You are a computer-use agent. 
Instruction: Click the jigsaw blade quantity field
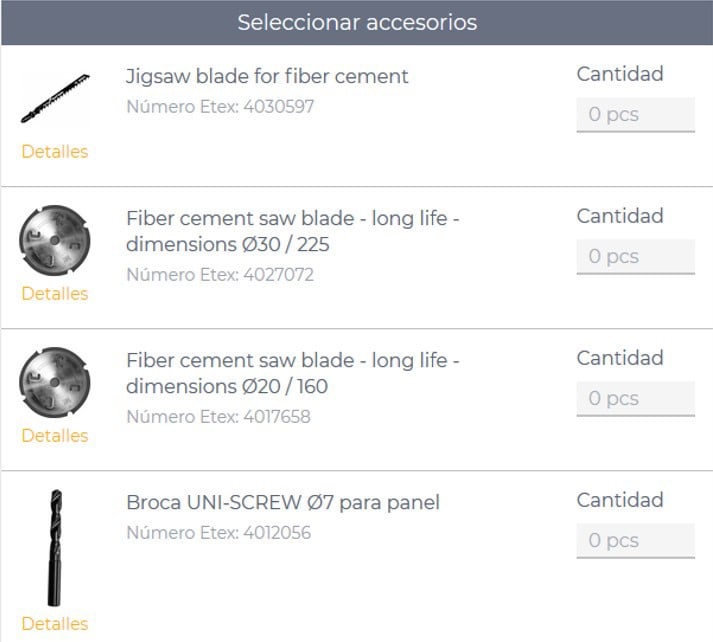click(x=635, y=115)
